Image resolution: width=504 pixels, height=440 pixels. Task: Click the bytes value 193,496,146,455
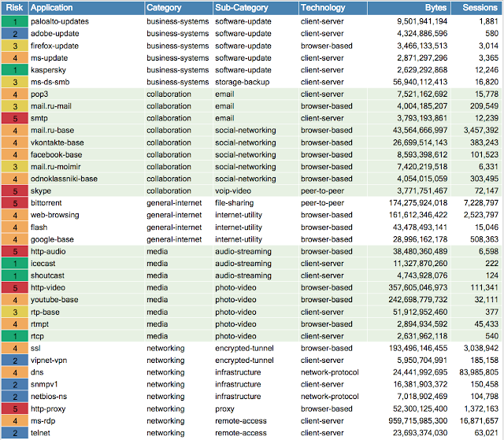point(418,349)
